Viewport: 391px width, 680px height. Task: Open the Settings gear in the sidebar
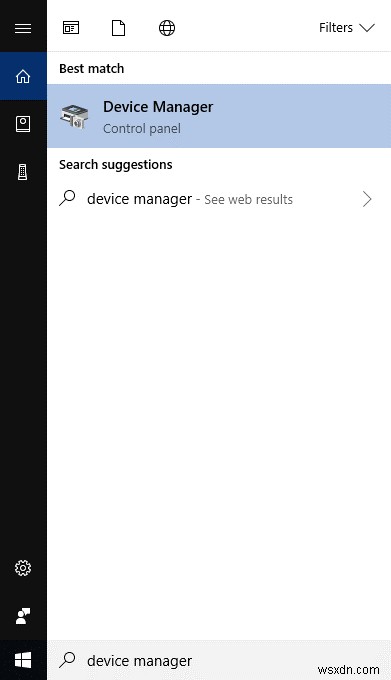click(23, 568)
